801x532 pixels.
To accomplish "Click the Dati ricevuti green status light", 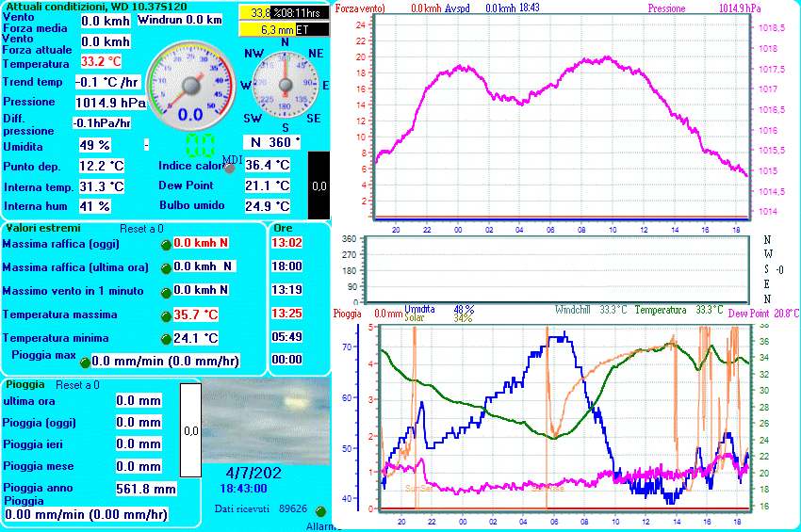I will pyautogui.click(x=320, y=511).
